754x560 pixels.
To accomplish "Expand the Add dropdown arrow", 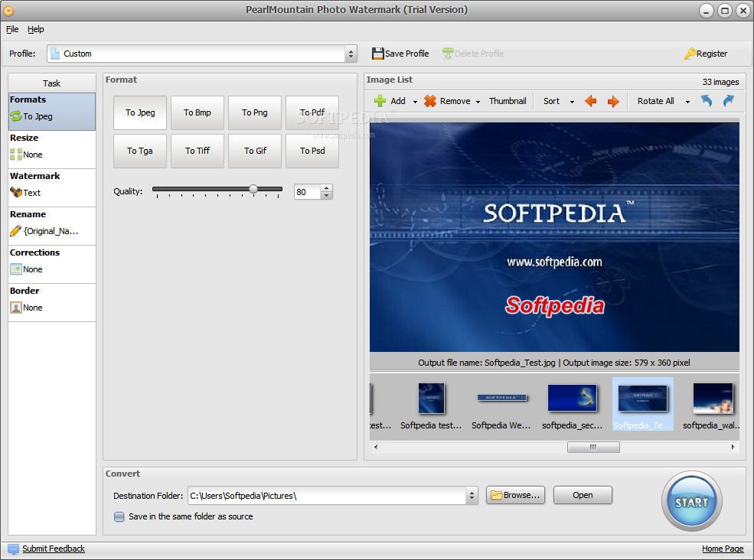I will 415,102.
